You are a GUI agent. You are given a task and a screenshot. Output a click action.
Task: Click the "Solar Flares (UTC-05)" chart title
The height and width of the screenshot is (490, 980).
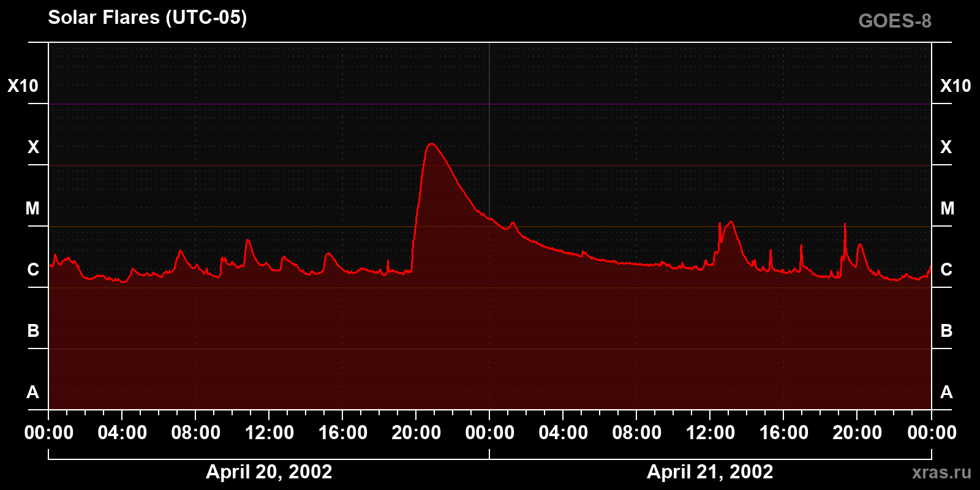tap(148, 17)
